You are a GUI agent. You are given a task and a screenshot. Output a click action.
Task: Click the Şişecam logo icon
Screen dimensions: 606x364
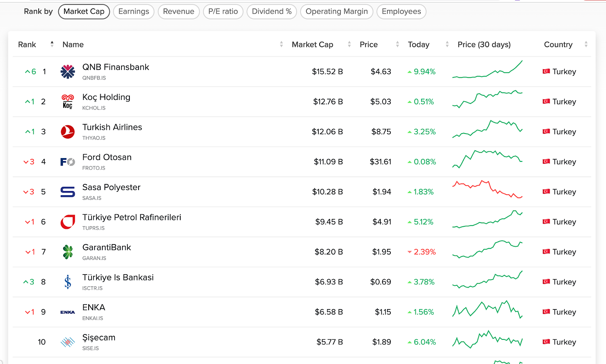(x=67, y=342)
